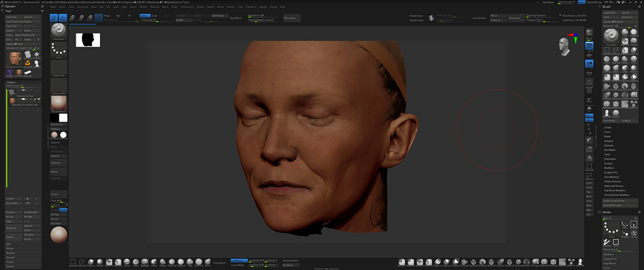Image resolution: width=644 pixels, height=270 pixels.
Task: Click the Load Tool button
Action: pos(14,17)
